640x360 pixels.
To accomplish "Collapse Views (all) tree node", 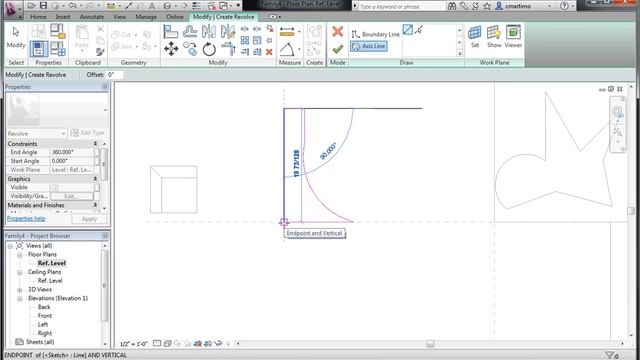I will coord(10,246).
